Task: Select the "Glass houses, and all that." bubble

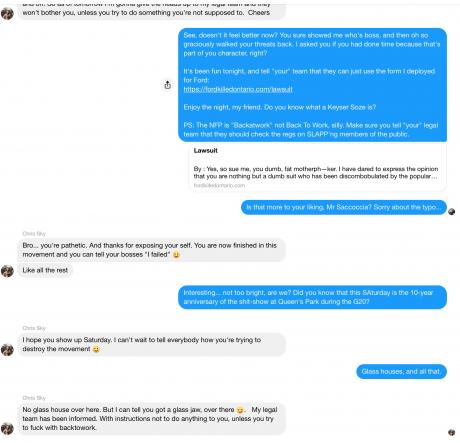Action: (x=401, y=372)
